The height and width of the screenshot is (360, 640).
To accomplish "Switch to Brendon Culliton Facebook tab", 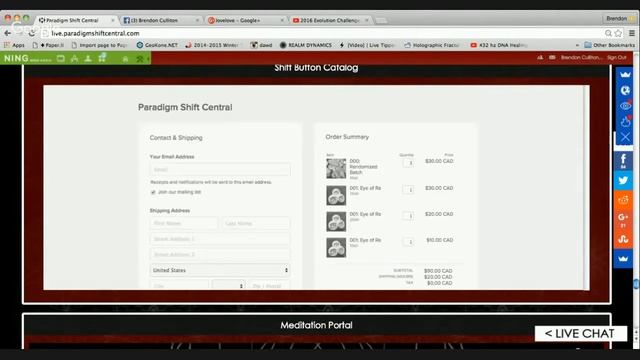I will point(155,20).
